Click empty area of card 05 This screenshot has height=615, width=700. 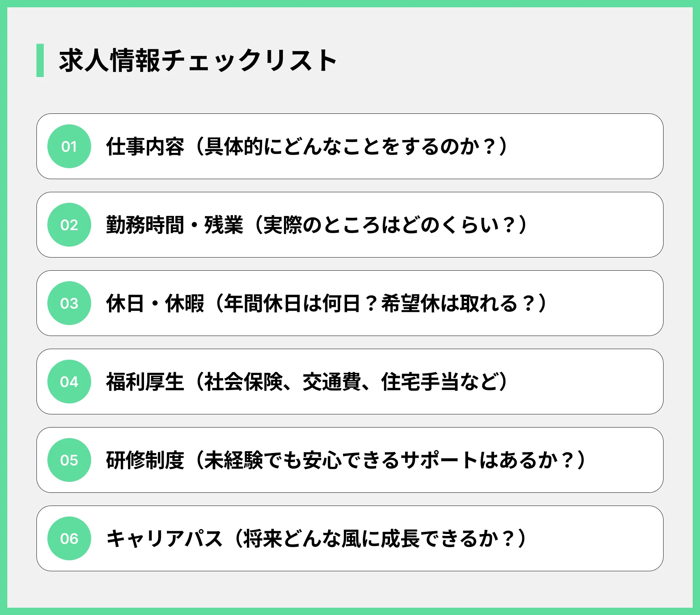click(x=627, y=460)
